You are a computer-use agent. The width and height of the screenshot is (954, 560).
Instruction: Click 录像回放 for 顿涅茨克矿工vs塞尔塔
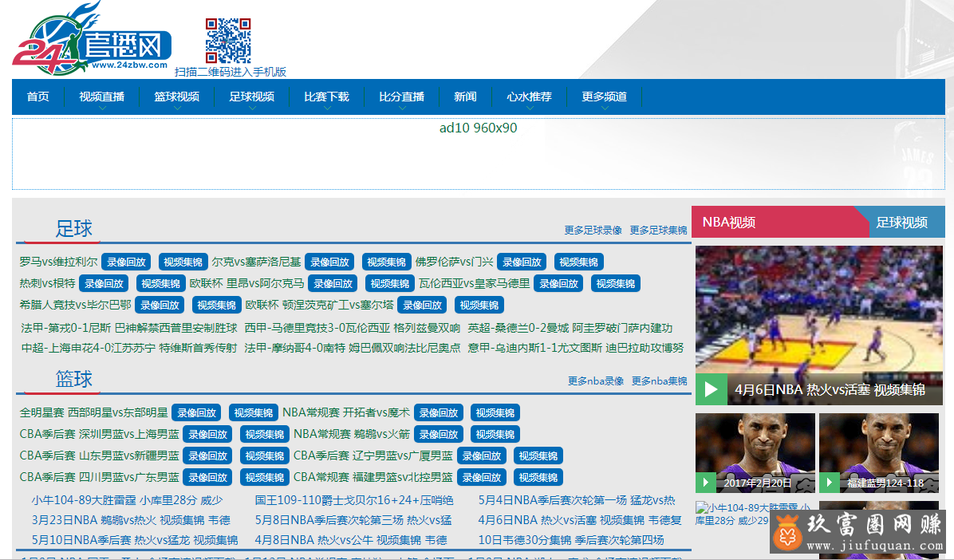pyautogui.click(x=422, y=305)
